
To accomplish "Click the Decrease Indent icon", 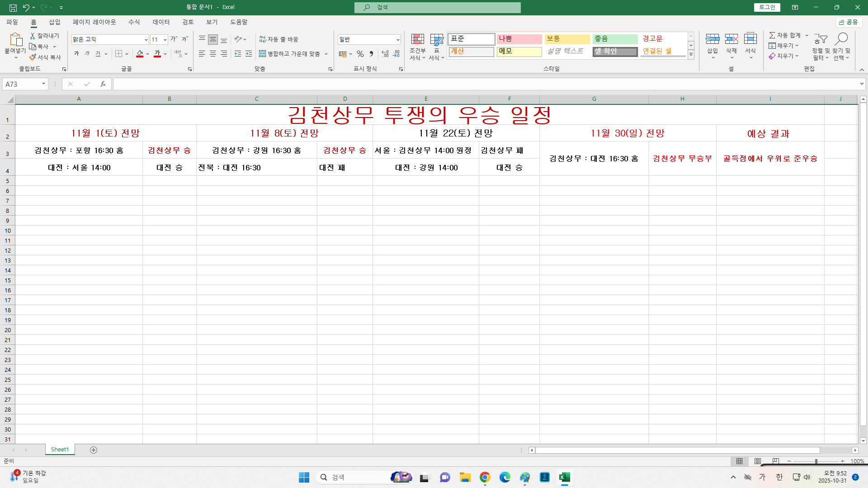I will click(x=238, y=54).
